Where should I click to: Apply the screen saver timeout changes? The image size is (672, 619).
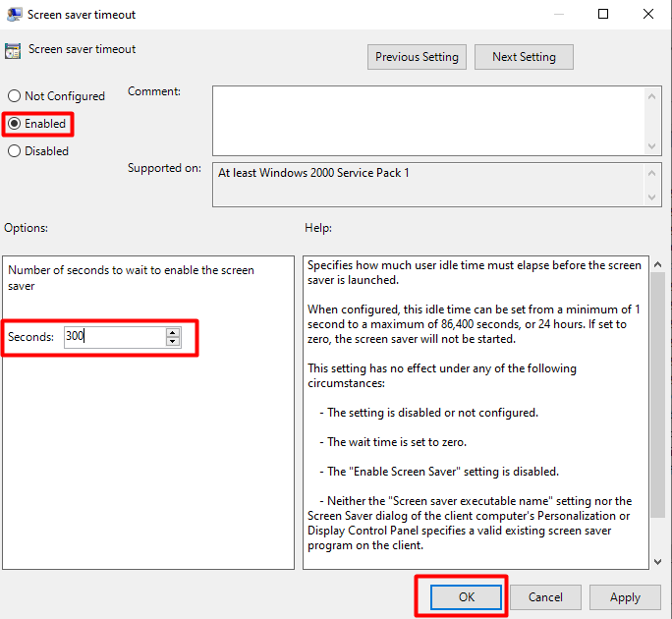pyautogui.click(x=625, y=597)
